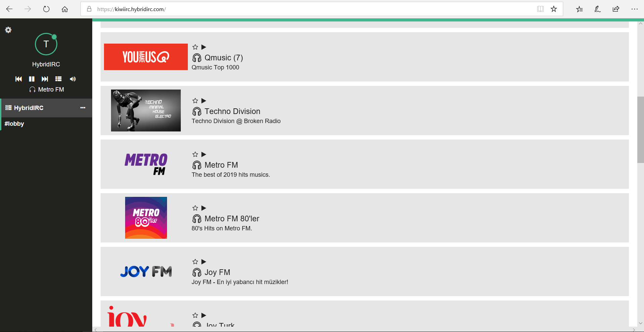Click the Joy FM headphones icon
The width and height of the screenshot is (644, 332).
(197, 272)
